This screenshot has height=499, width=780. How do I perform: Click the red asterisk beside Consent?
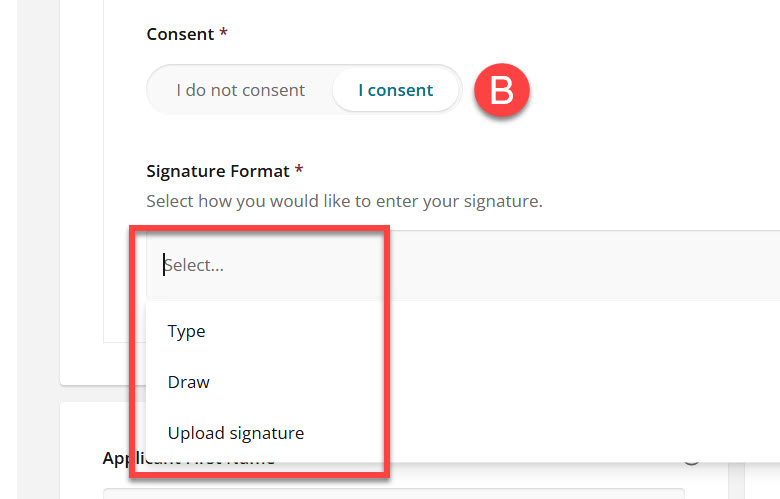tap(223, 32)
